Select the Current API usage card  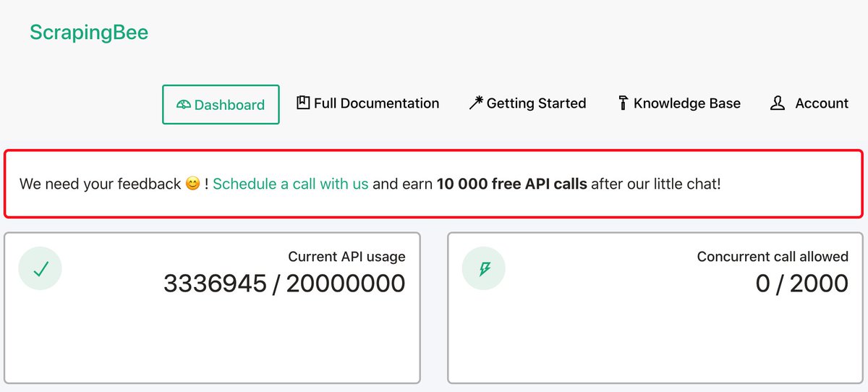212,307
